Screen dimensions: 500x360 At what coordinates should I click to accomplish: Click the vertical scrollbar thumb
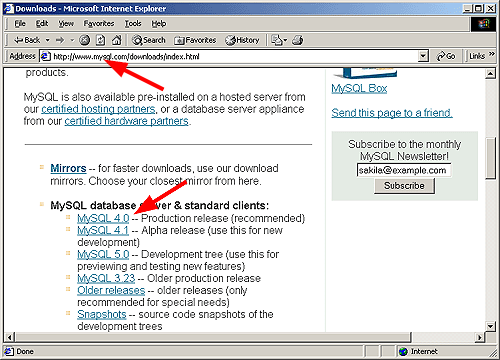[x=490, y=158]
